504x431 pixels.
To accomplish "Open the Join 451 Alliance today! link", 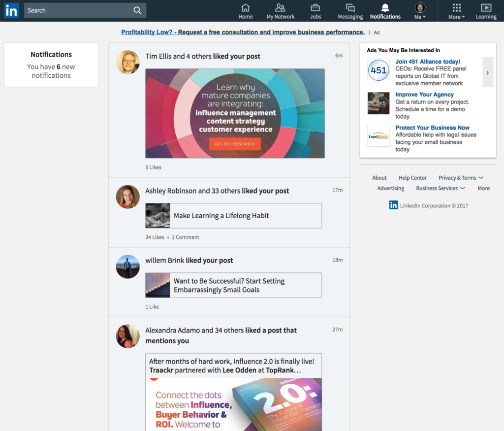I will [428, 62].
